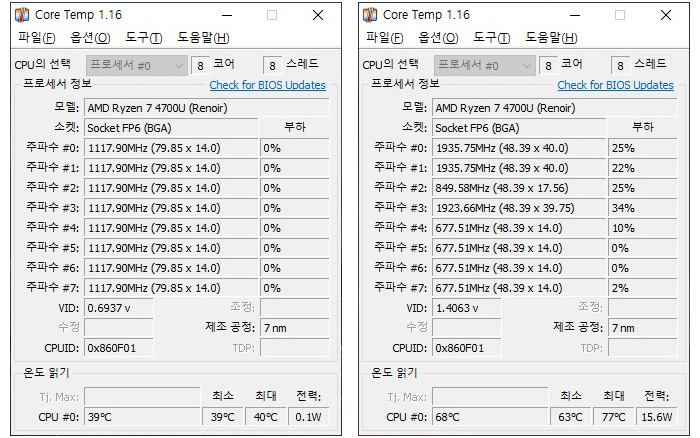The width and height of the screenshot is (700, 438).
Task: Minimize the left Core Temp window
Action: click(227, 16)
